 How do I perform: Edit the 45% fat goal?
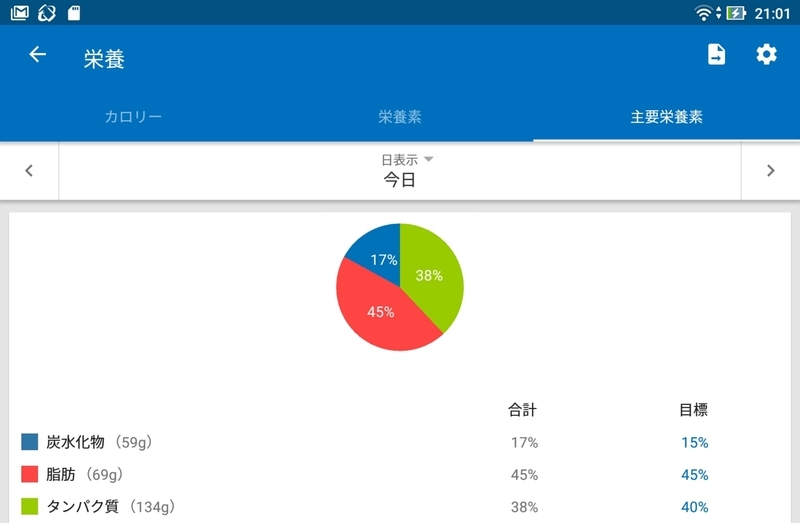(694, 475)
